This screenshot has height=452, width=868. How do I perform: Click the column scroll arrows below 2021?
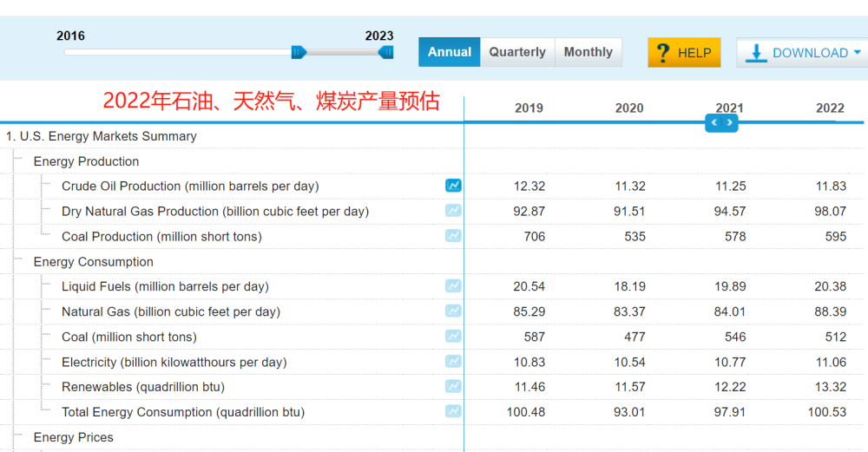721,123
